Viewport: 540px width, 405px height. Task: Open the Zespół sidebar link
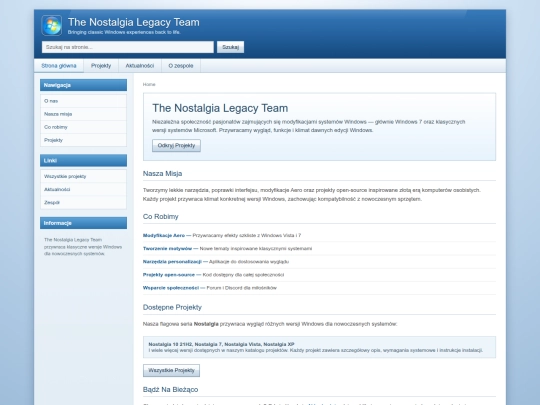click(83, 202)
